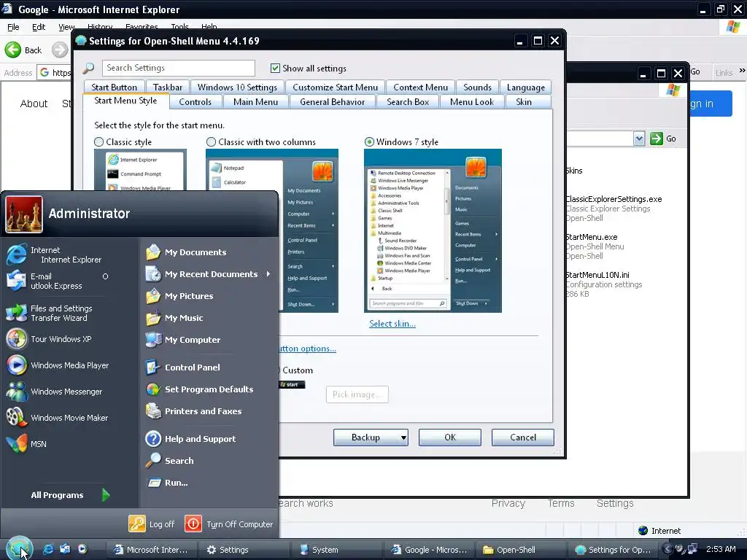Open the Search Box tab
Screen dimensions: 747x560
coord(407,102)
